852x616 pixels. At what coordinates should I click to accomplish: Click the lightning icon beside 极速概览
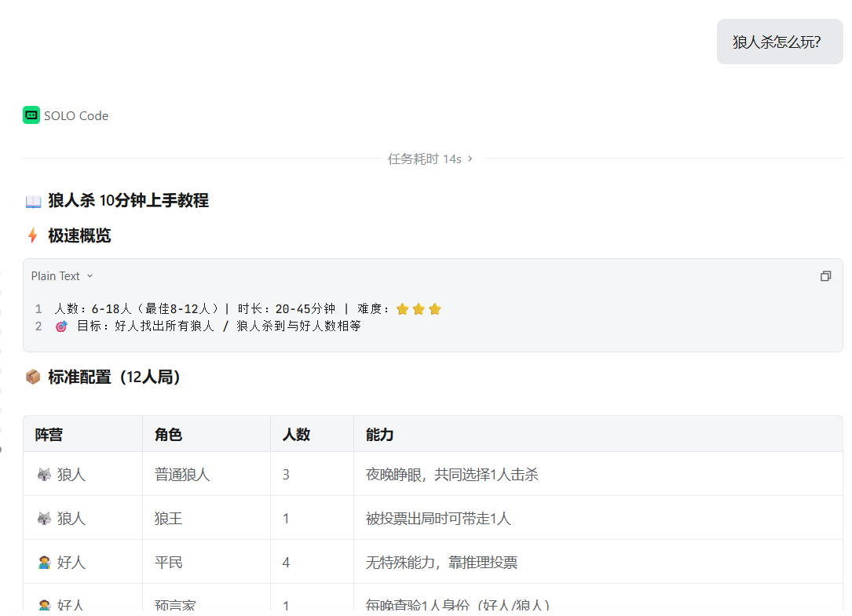33,235
